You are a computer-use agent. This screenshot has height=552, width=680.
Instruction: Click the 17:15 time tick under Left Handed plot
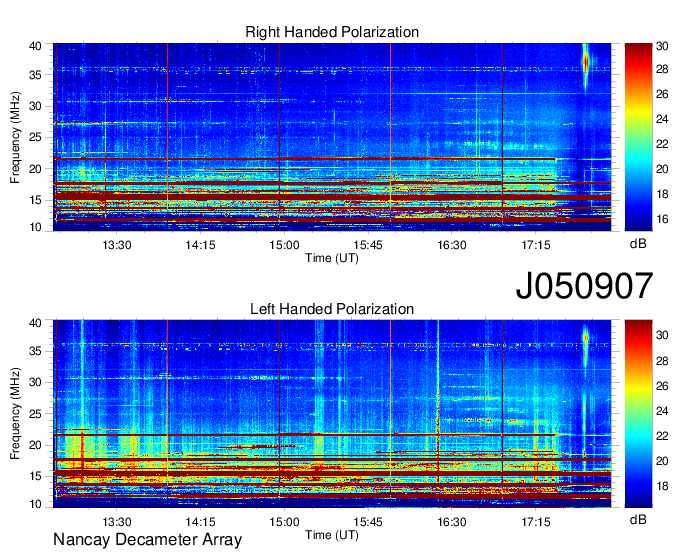(x=536, y=522)
